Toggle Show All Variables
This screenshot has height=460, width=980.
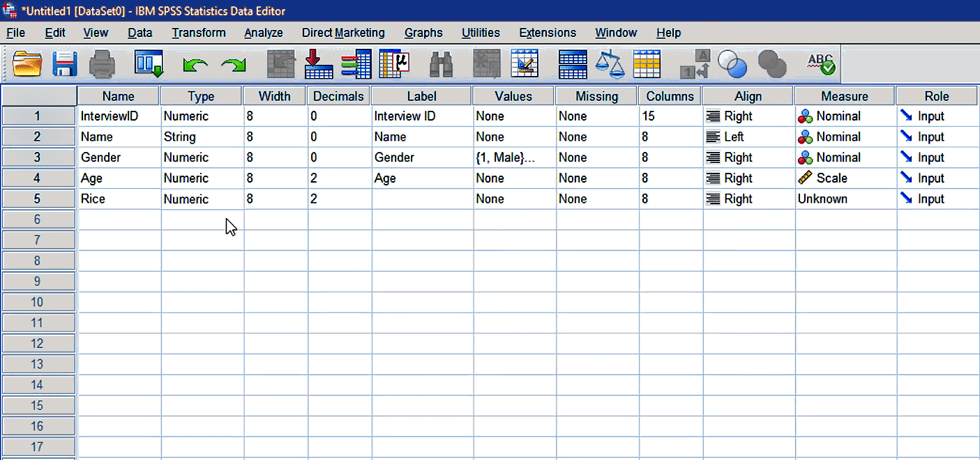pos(771,63)
